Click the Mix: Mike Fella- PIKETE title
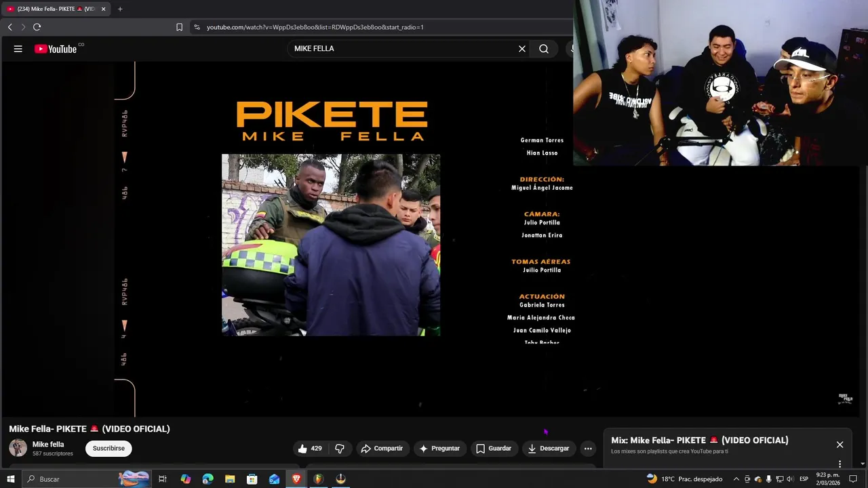Image resolution: width=868 pixels, height=488 pixels. coord(699,440)
